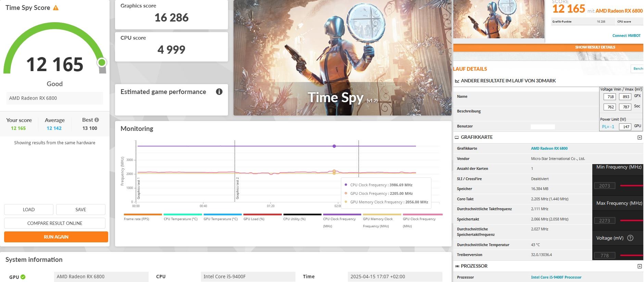This screenshot has width=644, height=282.
Task: Click the Durchschnittliche Temperatur value 43 °C
Action: (x=535, y=245)
